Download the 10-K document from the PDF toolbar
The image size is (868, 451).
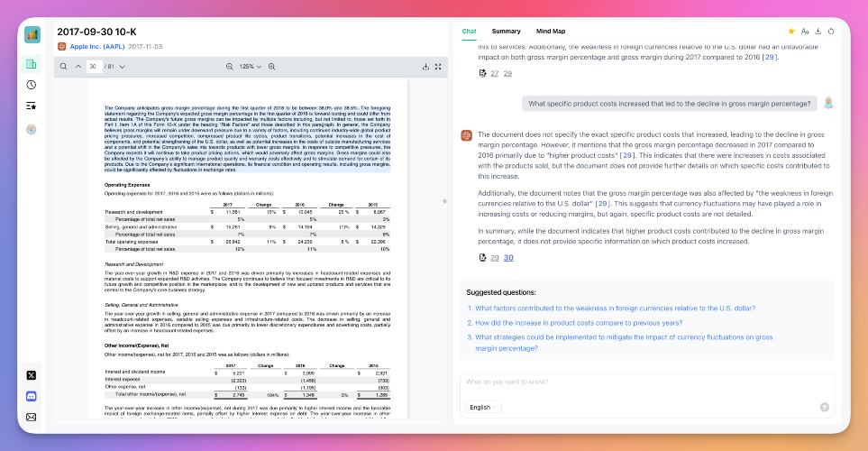425,67
